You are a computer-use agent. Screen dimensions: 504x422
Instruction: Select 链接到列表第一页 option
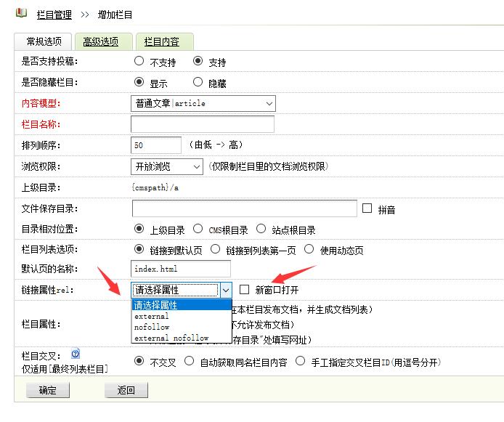click(x=215, y=249)
